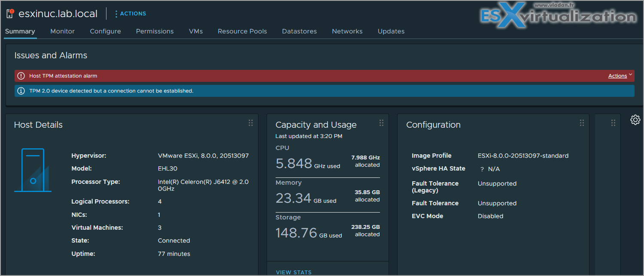644x276 pixels.
Task: Open the VMs tab
Action: point(196,31)
